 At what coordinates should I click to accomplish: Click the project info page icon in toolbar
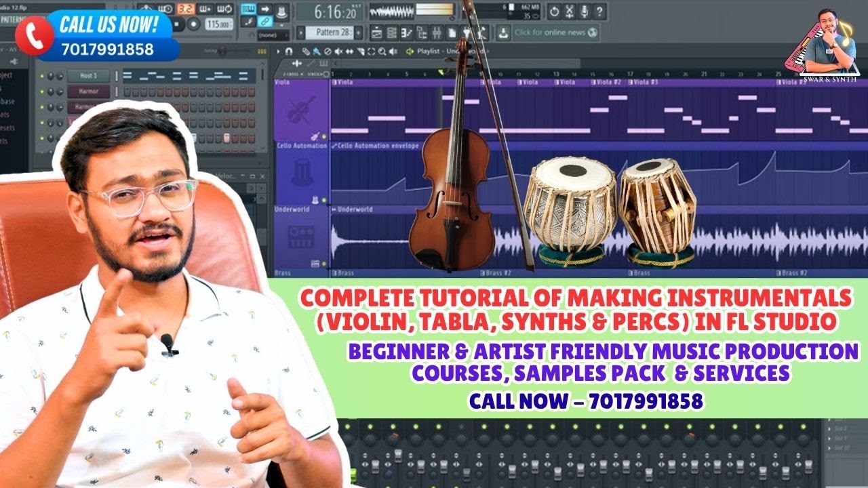(452, 33)
